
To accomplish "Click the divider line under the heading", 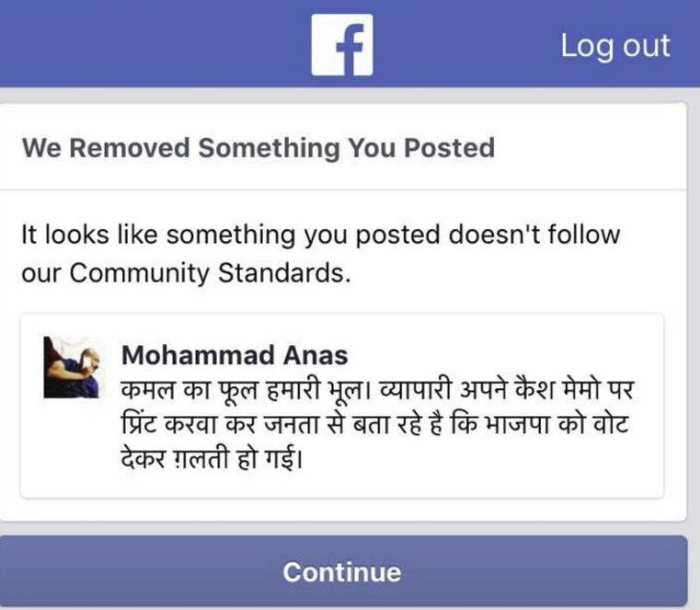I will [x=343, y=190].
